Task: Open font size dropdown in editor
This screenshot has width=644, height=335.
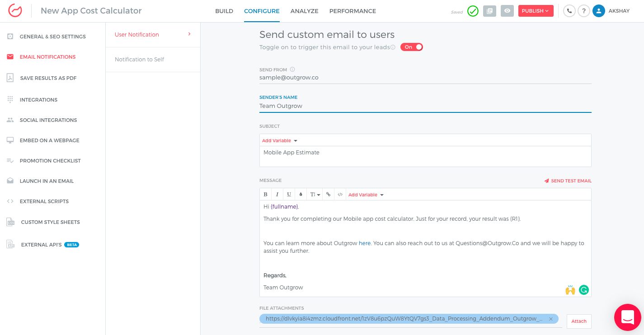Action: pos(315,195)
